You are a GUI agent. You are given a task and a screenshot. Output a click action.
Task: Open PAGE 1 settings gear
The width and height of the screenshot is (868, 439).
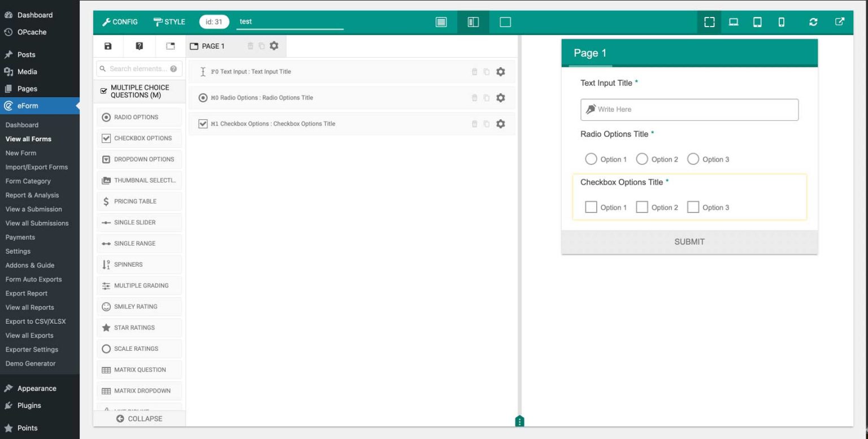point(274,46)
